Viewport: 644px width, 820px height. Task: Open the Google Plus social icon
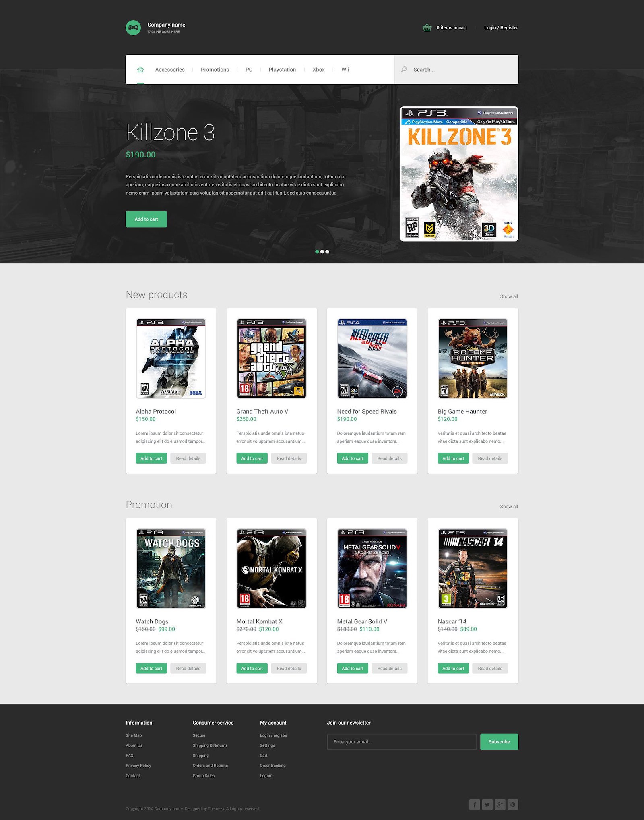tap(500, 804)
